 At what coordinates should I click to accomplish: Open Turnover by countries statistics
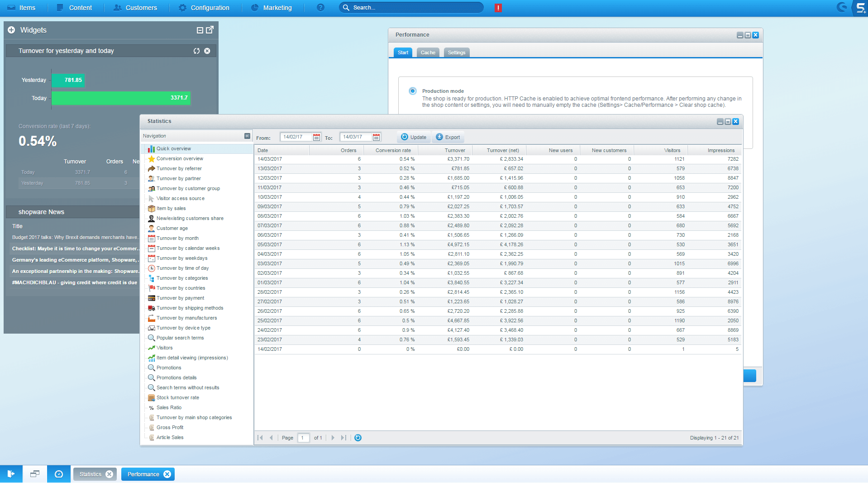181,288
